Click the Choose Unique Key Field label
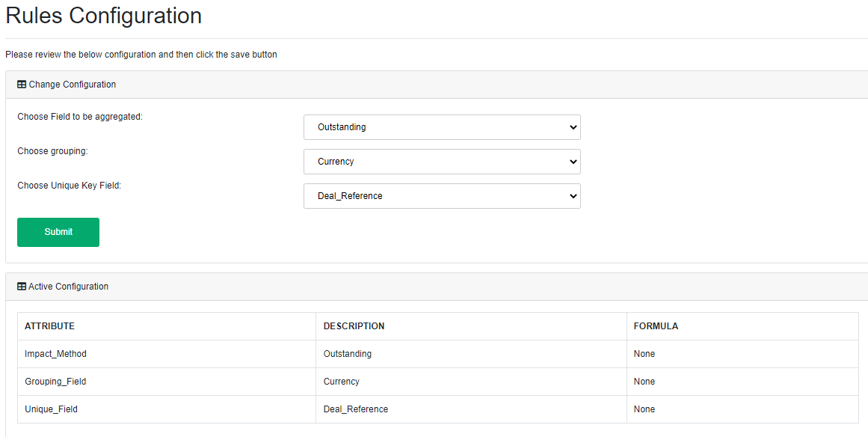The height and width of the screenshot is (437, 868). (69, 186)
